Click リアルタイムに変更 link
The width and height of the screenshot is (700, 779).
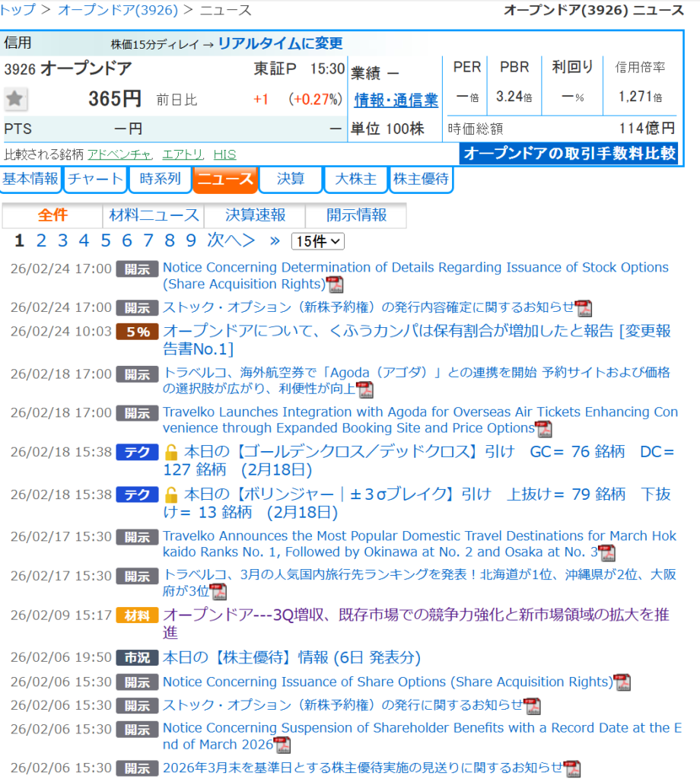[280, 43]
